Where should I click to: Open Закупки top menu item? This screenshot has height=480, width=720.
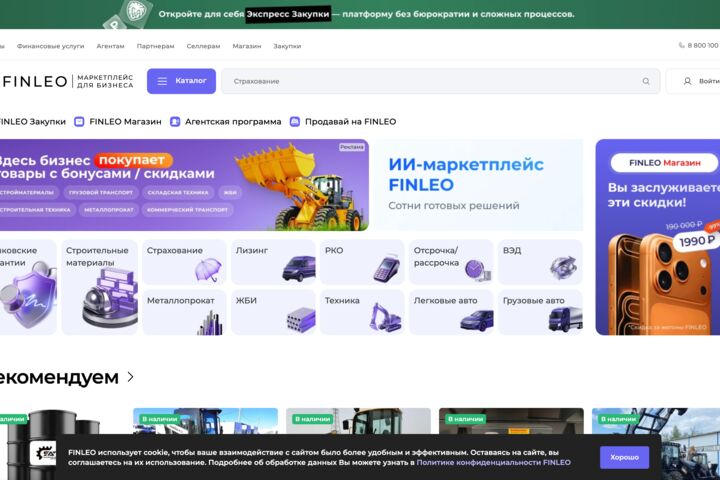[287, 46]
